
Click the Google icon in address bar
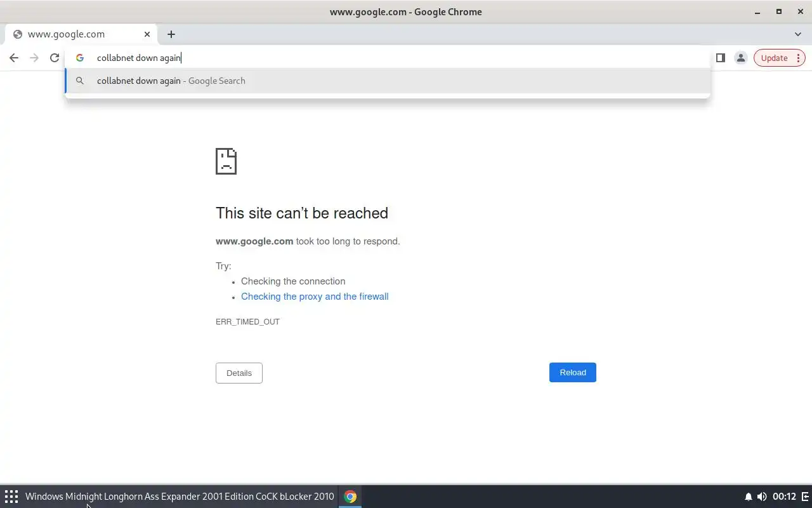coord(80,58)
